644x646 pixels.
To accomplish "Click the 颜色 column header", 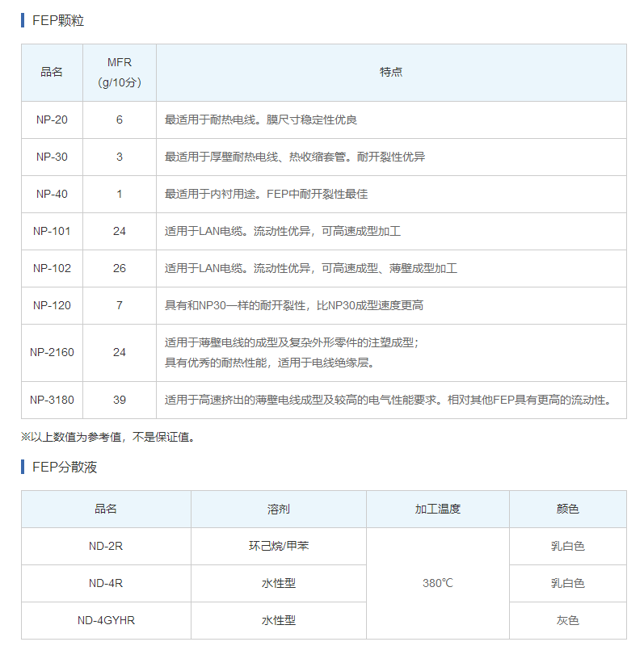I will click(x=568, y=510).
